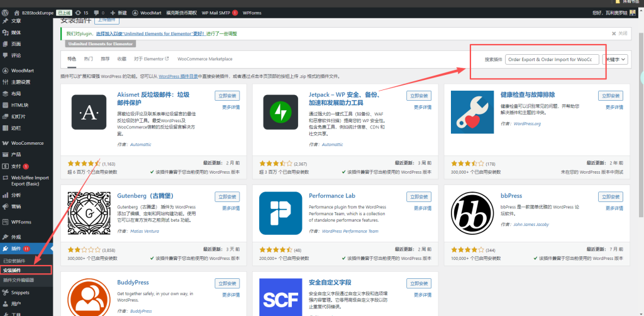Switch to the 推荐 tab

point(105,59)
